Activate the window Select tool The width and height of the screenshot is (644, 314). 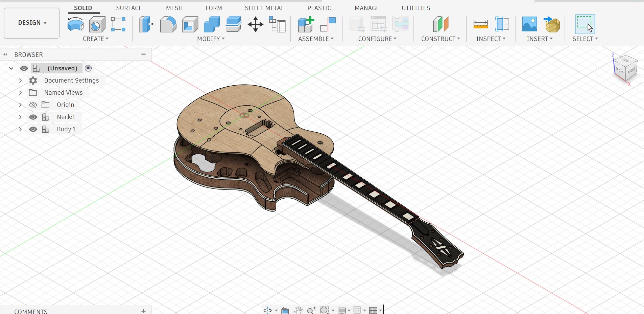click(585, 24)
